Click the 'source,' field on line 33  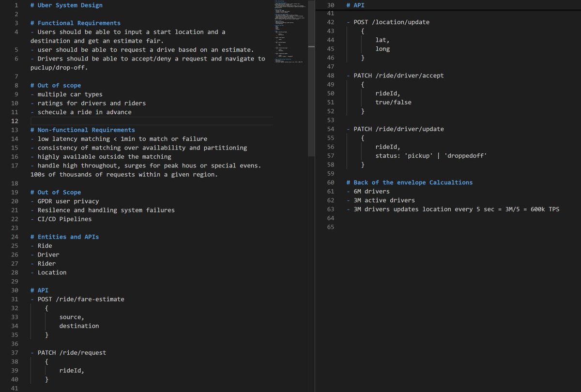[72, 317]
